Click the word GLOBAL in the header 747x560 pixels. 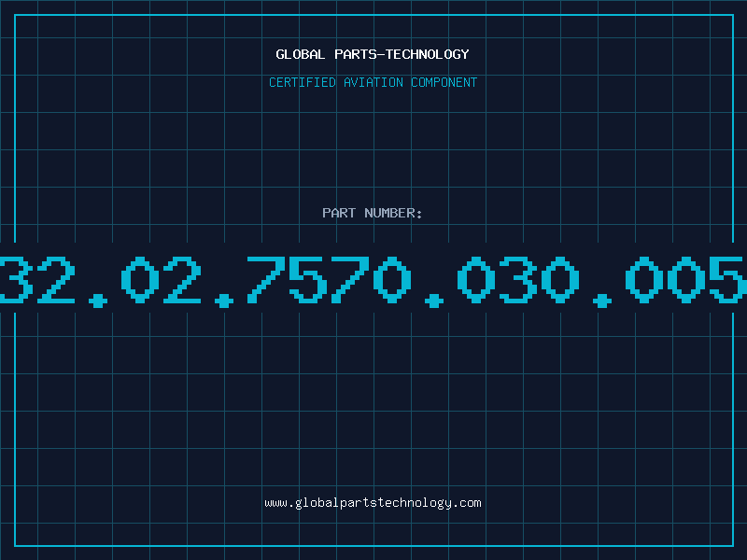tap(301, 54)
